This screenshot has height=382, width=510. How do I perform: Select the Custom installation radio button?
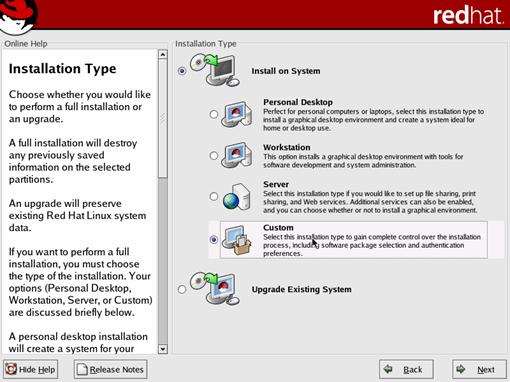214,240
